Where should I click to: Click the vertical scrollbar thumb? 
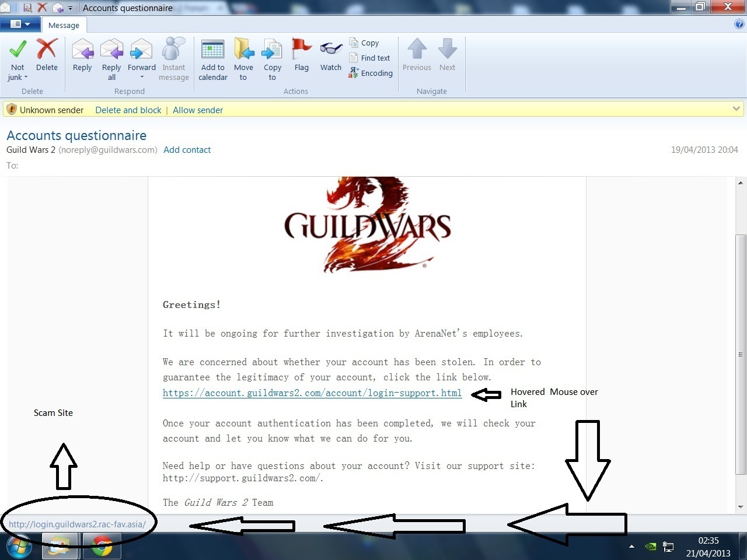tap(741, 354)
